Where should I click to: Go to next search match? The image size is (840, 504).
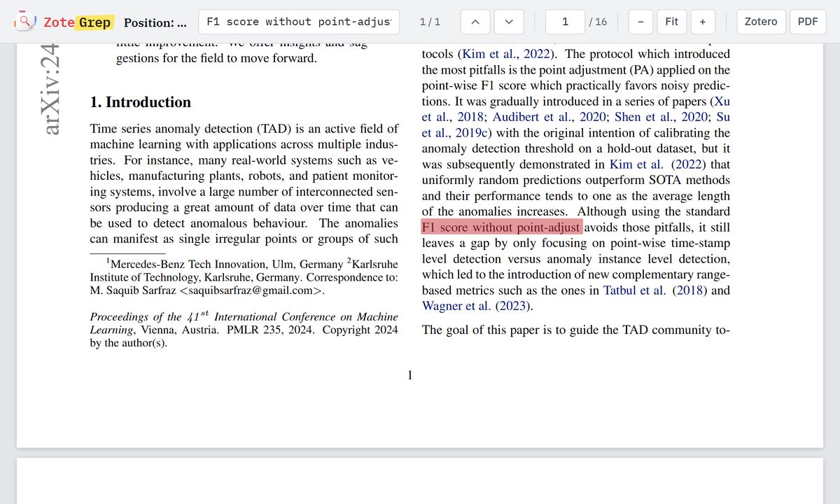tap(509, 22)
